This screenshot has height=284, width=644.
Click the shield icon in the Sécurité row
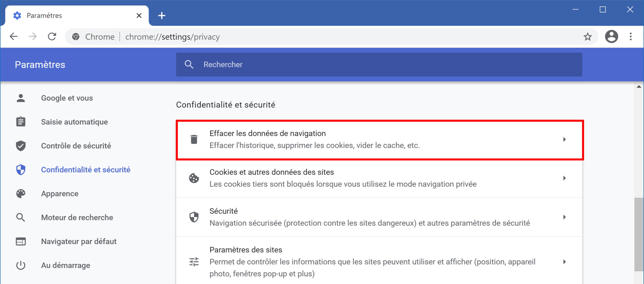pos(194,217)
